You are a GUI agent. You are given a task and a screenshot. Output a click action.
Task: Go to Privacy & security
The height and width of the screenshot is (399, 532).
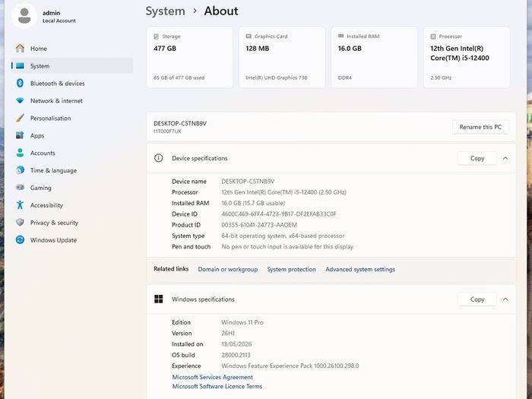(72, 222)
